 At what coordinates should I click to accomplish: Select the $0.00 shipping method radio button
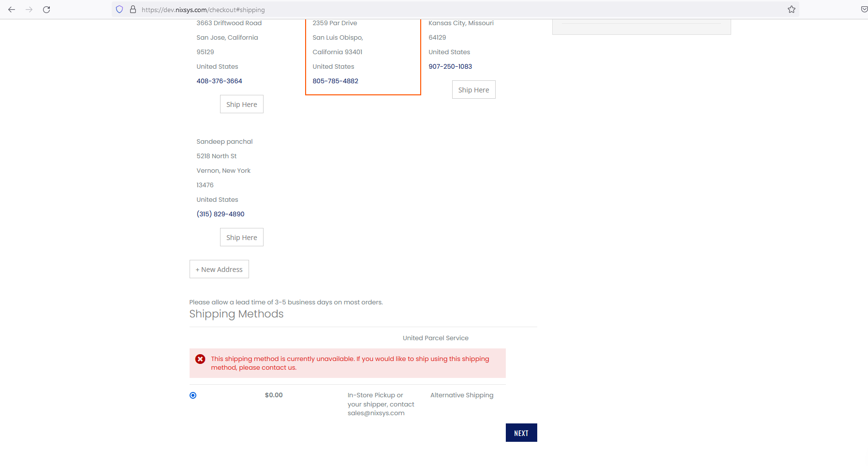click(x=193, y=395)
